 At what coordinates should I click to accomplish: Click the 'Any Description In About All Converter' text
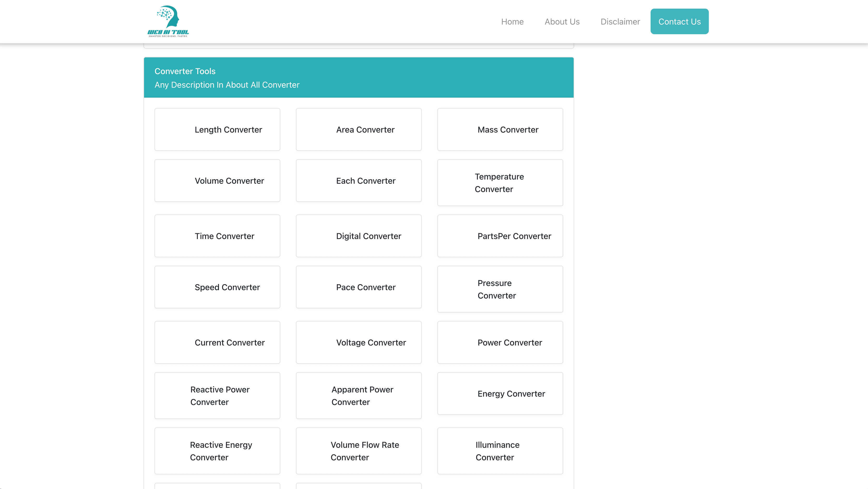tap(227, 85)
